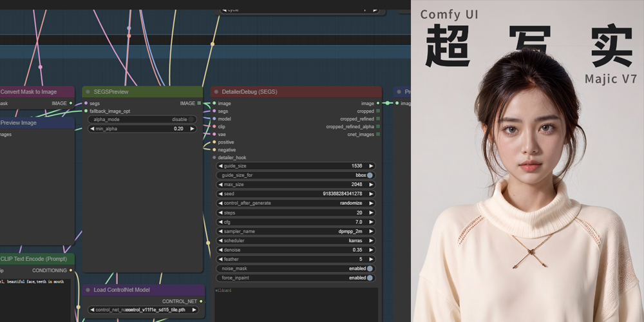Screen dimensions: 644x322
Task: Increase steps value with right arrow
Action: pos(371,213)
